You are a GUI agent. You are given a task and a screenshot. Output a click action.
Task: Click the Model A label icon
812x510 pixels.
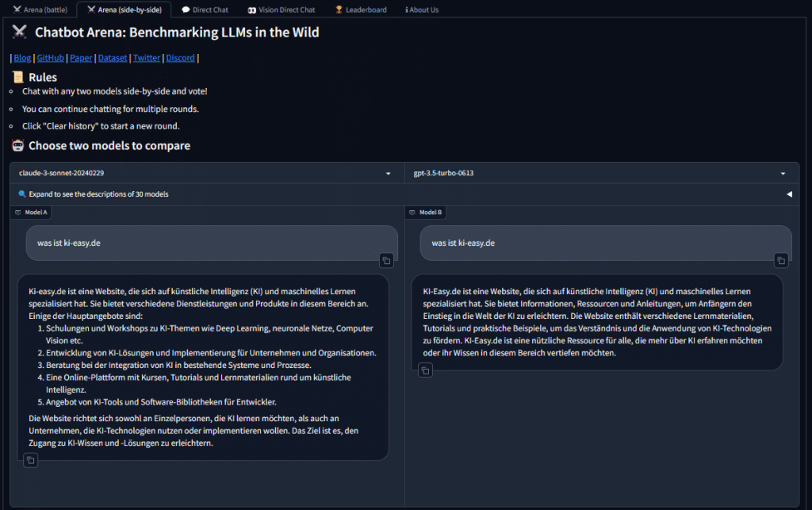[x=18, y=213]
